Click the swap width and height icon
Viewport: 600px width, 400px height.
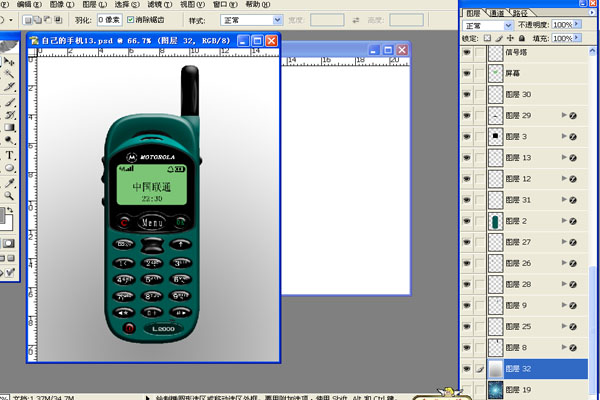coord(356,20)
